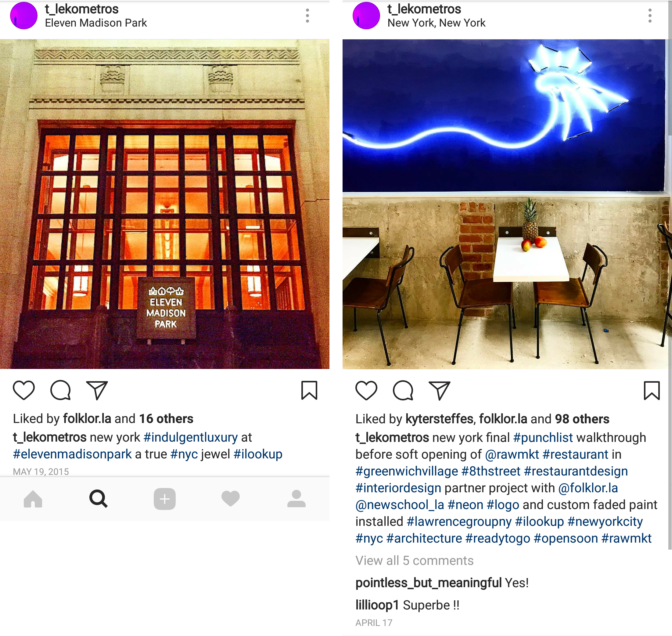Open the Search tab in bottom bar
The width and height of the screenshot is (672, 636).
coord(99,499)
